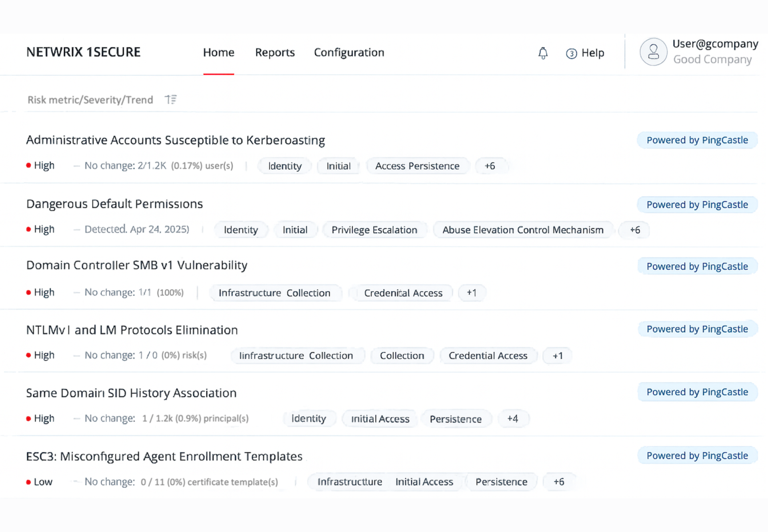Expand +6 tags for Kerberoasting risk
This screenshot has width=768, height=532.
tap(490, 166)
